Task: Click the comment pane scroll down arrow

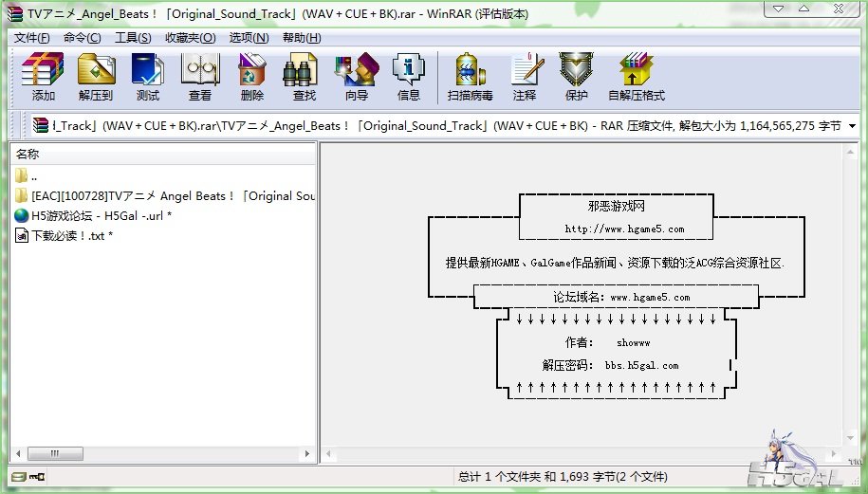Action: pyautogui.click(x=850, y=438)
